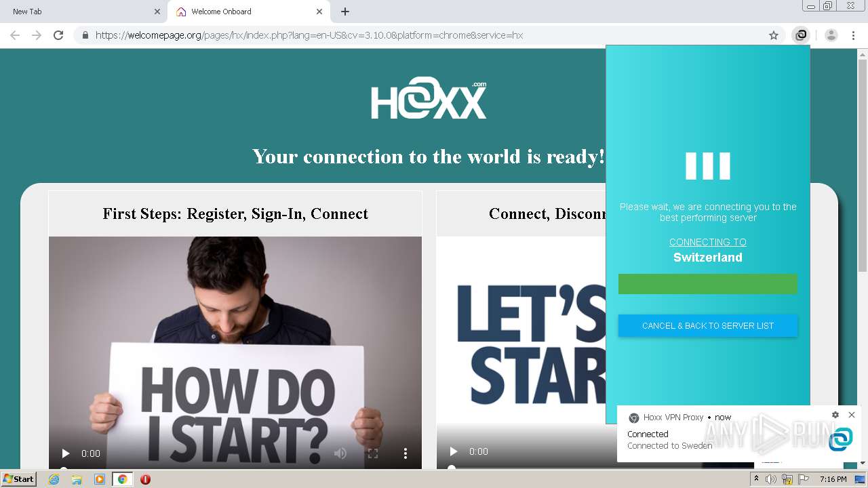The image size is (868, 488).
Task: Click the first video's seek bar
Action: (x=235, y=468)
